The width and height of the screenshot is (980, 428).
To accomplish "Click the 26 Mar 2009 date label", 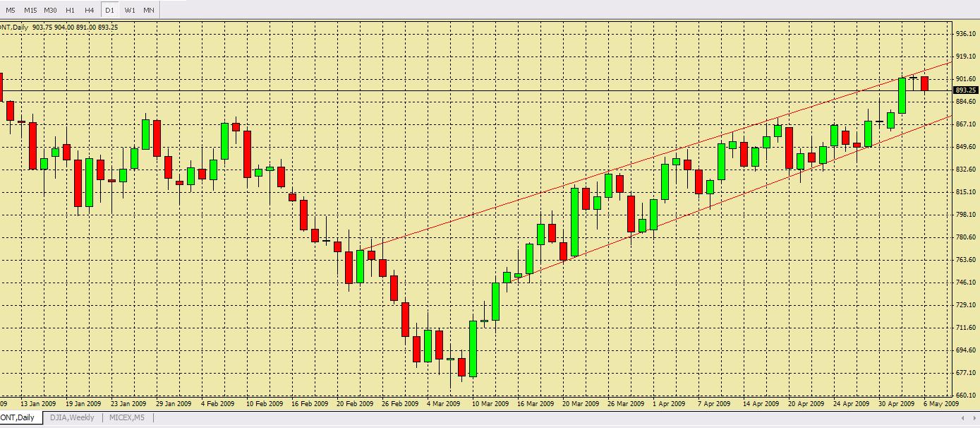I will tap(625, 404).
